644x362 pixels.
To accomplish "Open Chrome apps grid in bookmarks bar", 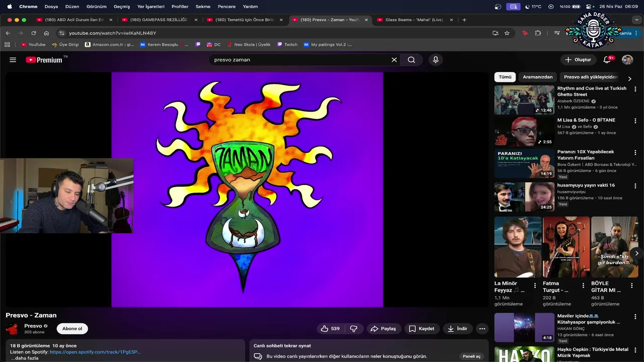I will point(7,45).
